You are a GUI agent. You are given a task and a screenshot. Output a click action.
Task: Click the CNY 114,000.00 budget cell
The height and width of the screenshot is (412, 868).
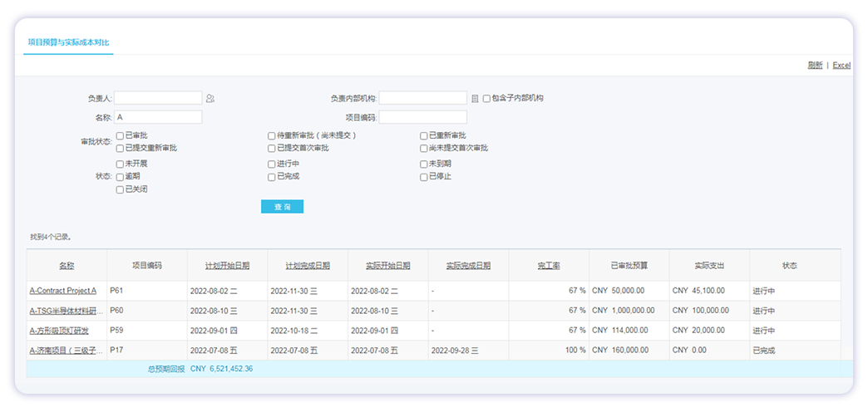click(x=629, y=331)
